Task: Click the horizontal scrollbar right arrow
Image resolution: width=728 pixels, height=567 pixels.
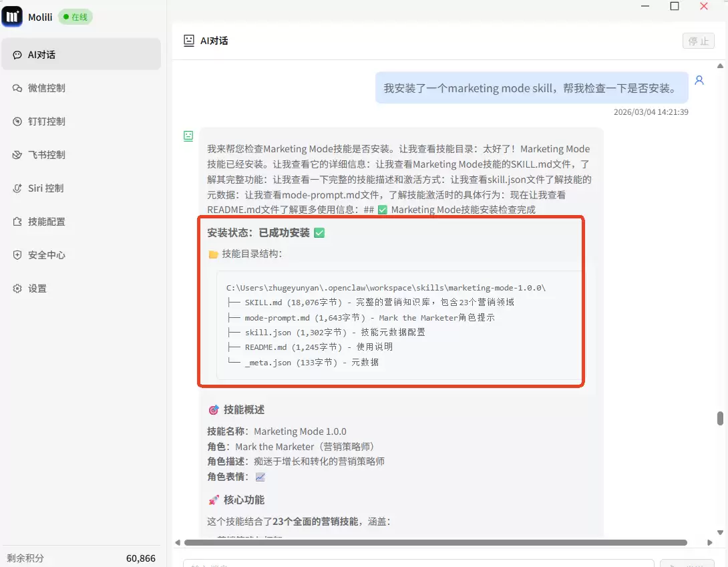Action: pyautogui.click(x=710, y=542)
